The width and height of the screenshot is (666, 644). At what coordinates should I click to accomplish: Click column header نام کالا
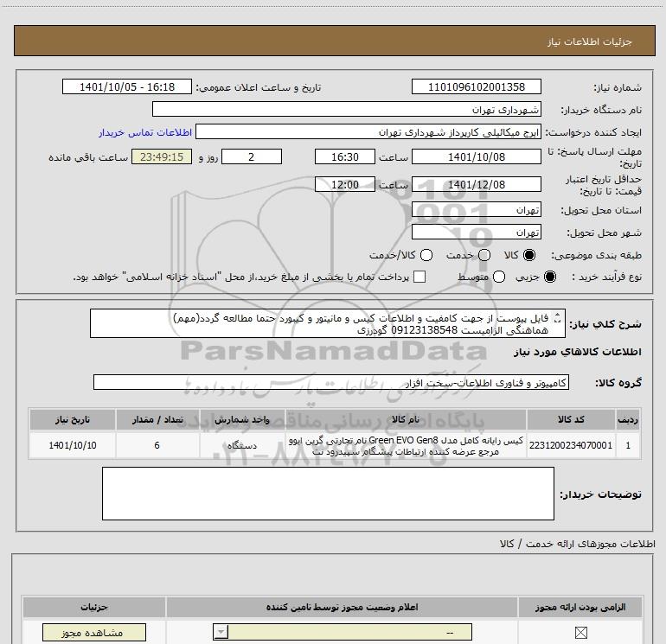(x=406, y=419)
